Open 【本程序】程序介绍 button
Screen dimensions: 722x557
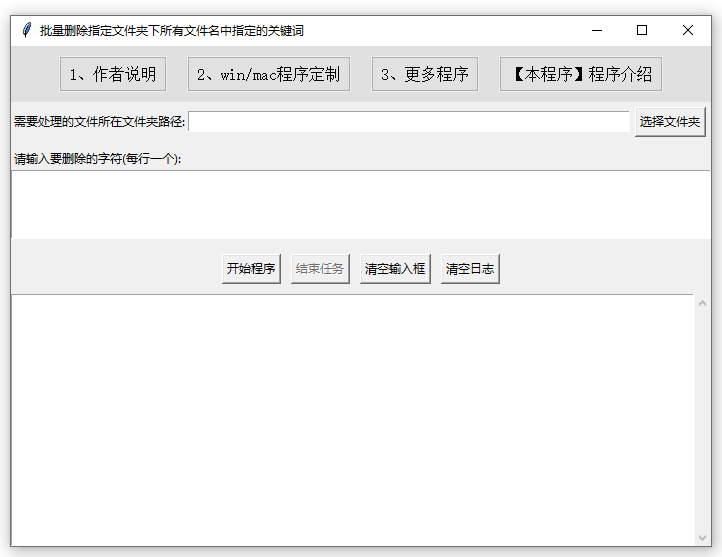click(x=581, y=74)
